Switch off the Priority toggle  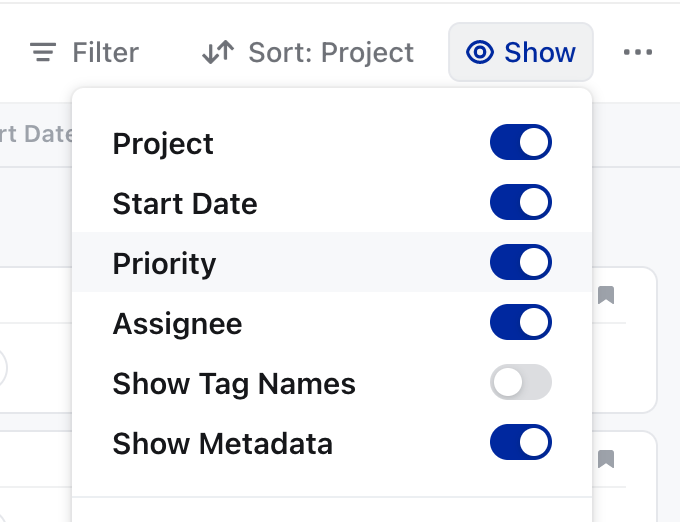[x=521, y=262]
